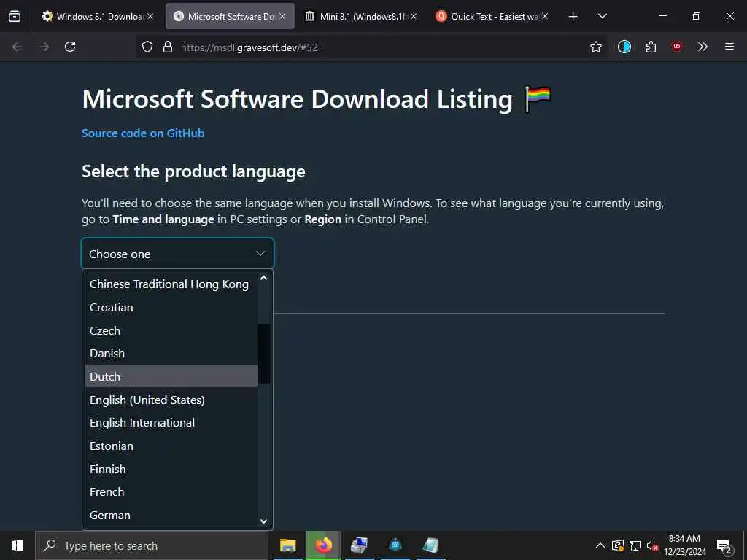This screenshot has width=747, height=560.
Task: Select Dutch language option
Action: (x=171, y=376)
